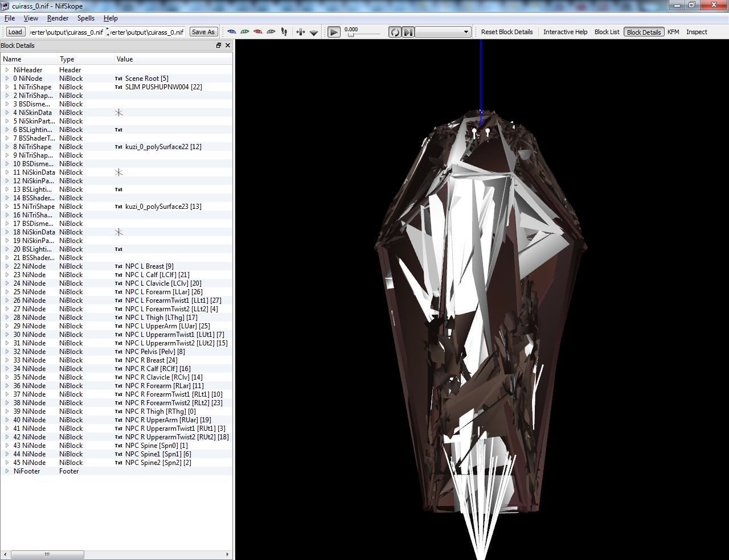This screenshot has height=560, width=729.
Task: Play the animation
Action: click(334, 32)
